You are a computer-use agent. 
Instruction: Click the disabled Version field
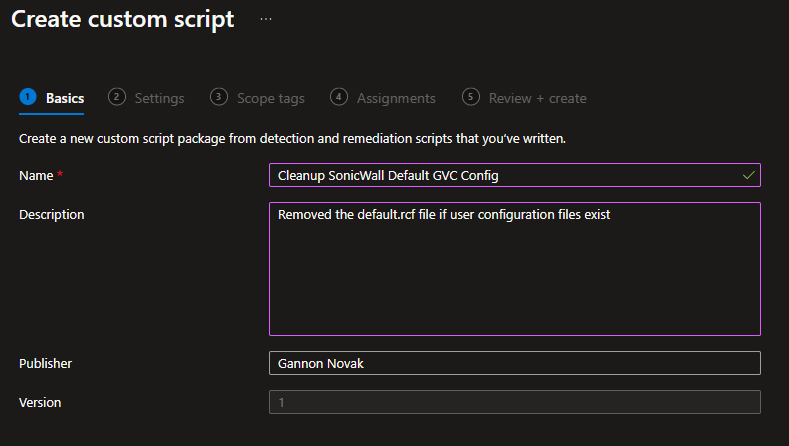514,402
